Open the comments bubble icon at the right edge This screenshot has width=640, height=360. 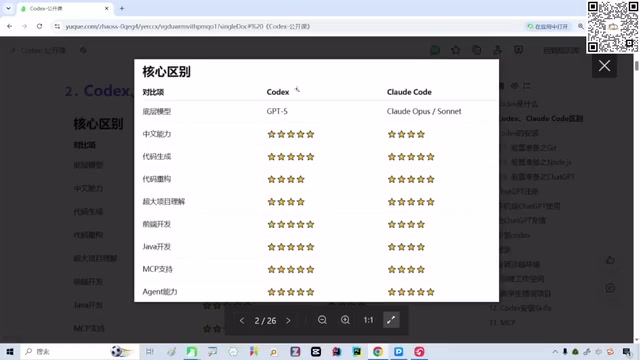[610, 288]
